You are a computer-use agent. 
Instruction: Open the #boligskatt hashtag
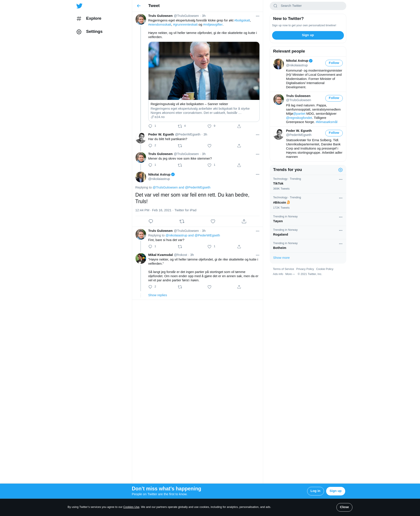pyautogui.click(x=242, y=20)
